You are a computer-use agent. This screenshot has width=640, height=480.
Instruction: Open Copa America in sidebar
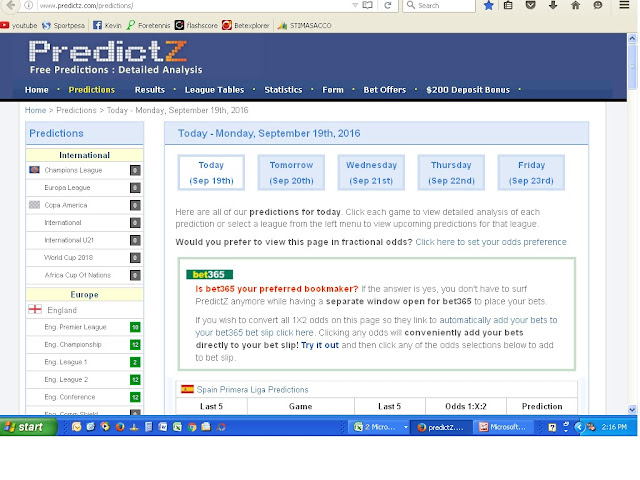tap(65, 205)
